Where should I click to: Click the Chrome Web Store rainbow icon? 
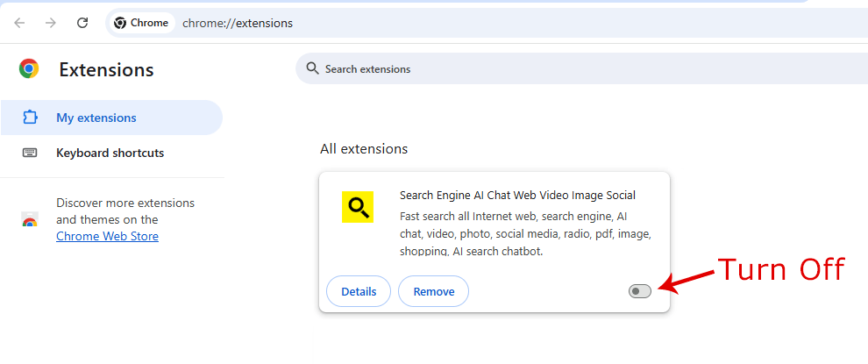(x=30, y=220)
